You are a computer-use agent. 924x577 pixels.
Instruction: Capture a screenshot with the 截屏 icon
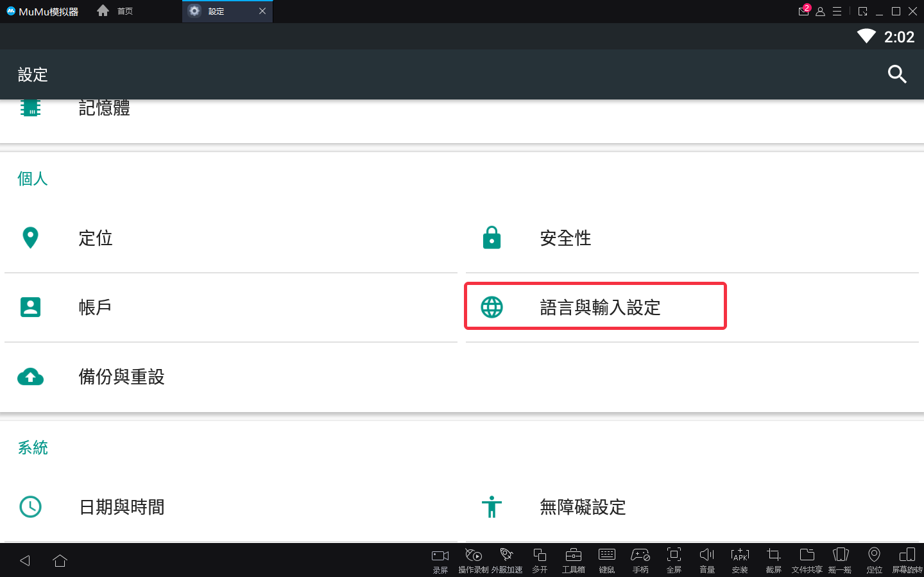click(773, 559)
